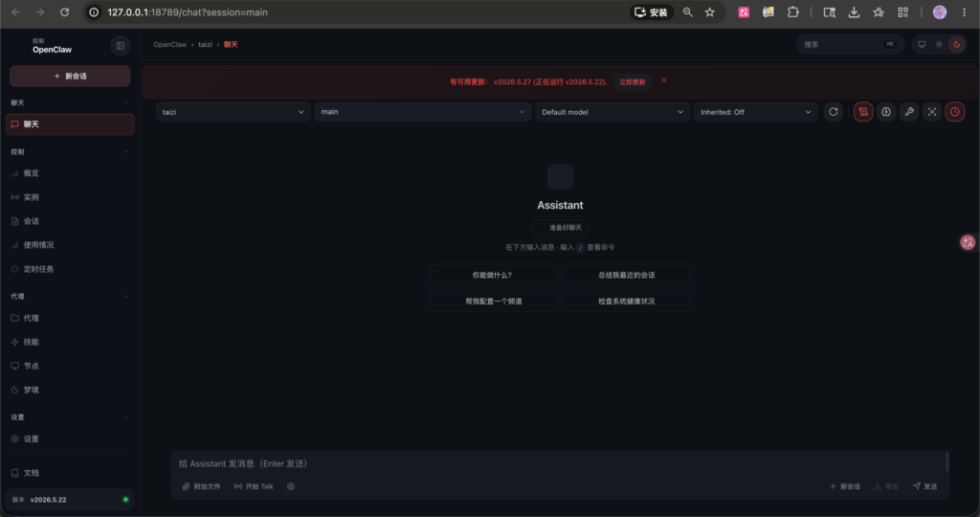
Task: Open the Inherited: Off dropdown
Action: pos(756,112)
